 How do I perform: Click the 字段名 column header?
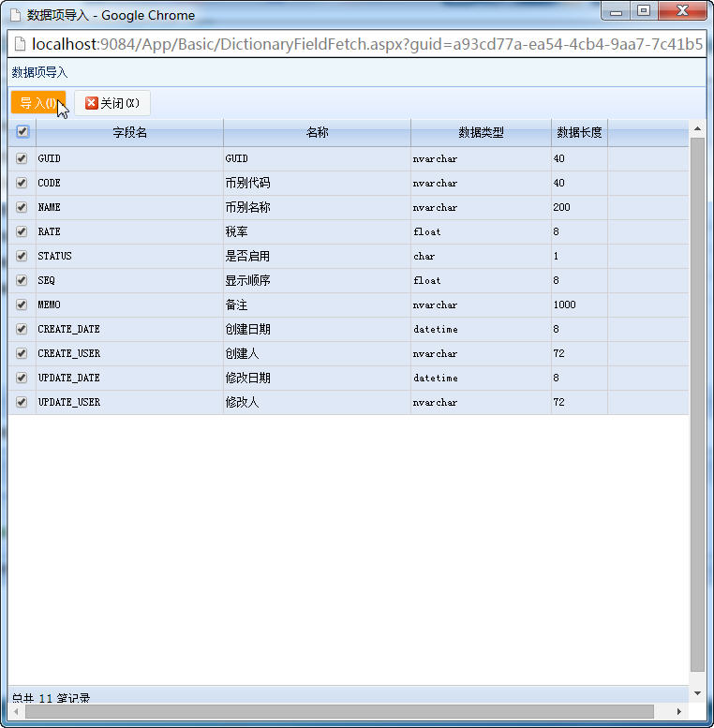click(129, 133)
